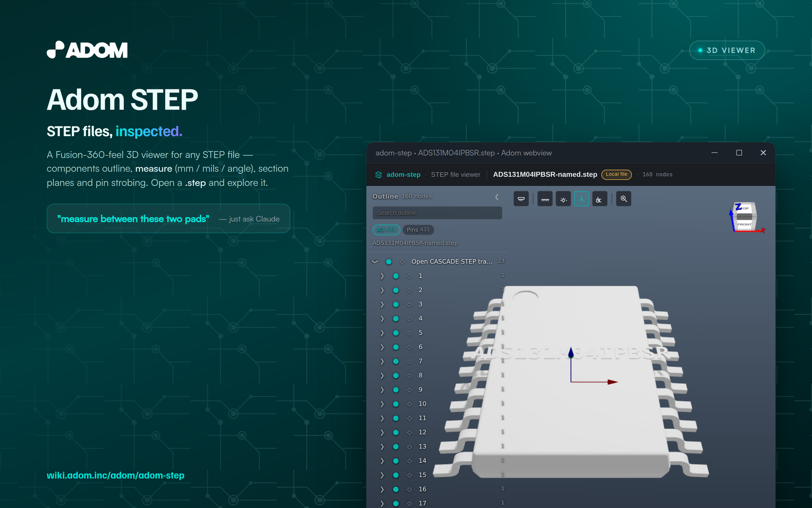
Task: Maximize the Adom webview window
Action: coord(739,153)
